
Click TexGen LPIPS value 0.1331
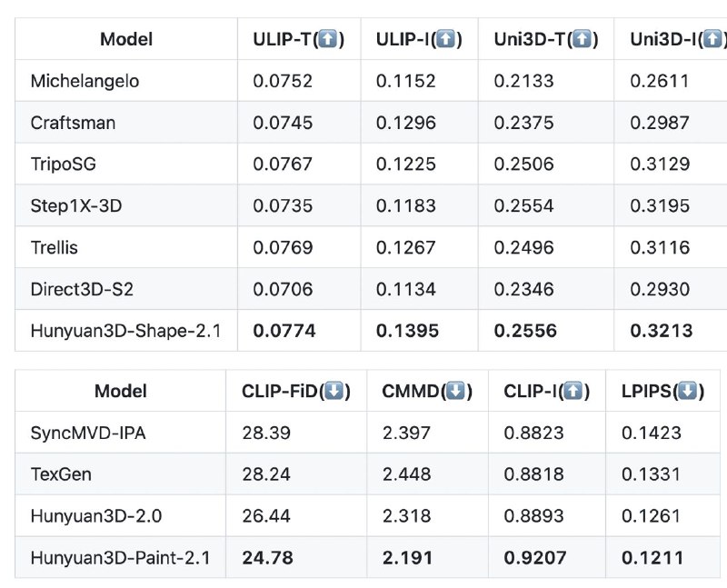[651, 474]
